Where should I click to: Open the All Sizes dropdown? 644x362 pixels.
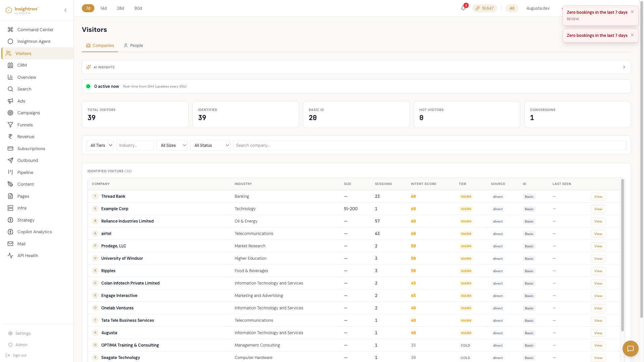tap(172, 145)
